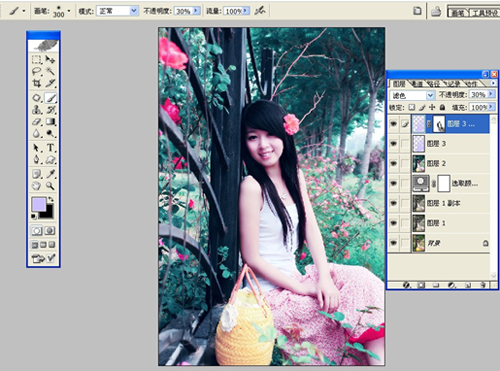
Task: Select the Clone Stamp tool
Action: coord(36,110)
